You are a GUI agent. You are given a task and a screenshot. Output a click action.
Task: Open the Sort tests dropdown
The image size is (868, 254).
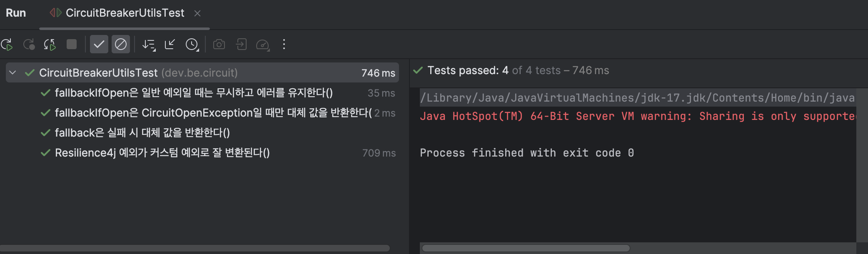149,45
